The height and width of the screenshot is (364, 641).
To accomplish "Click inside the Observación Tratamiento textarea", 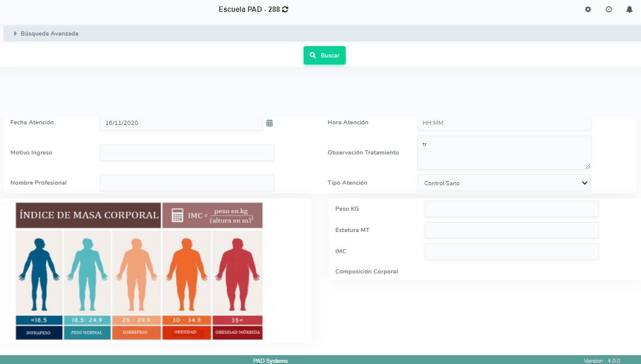I will [x=504, y=153].
